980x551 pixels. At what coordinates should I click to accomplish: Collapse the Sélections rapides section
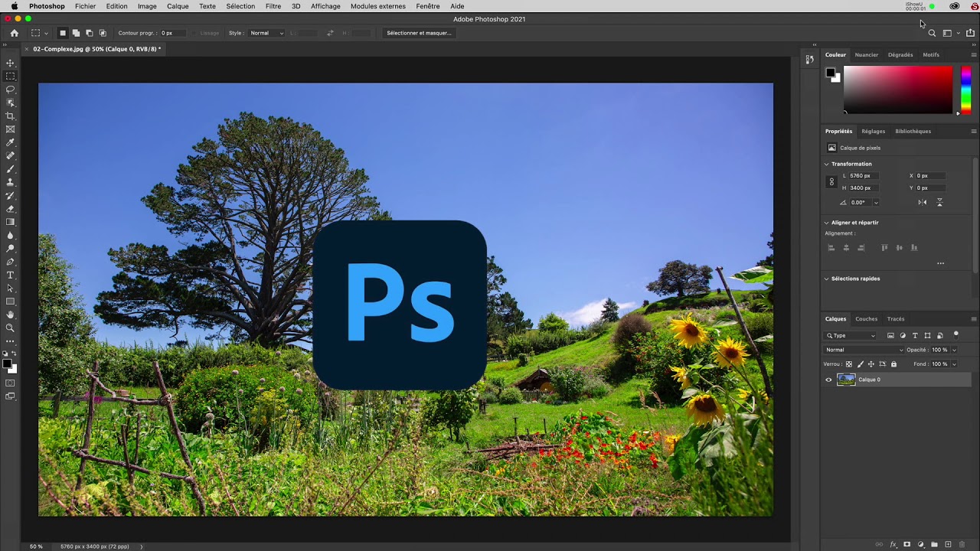click(827, 279)
